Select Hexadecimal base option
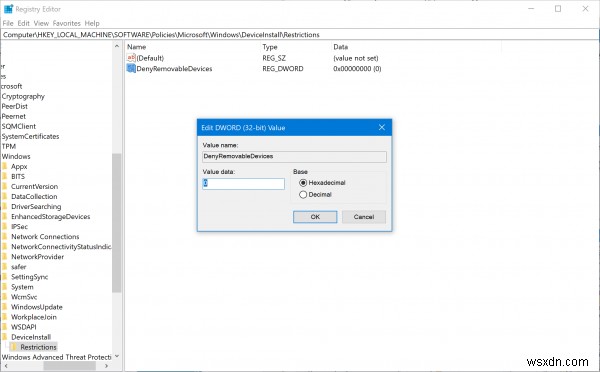 pyautogui.click(x=322, y=183)
